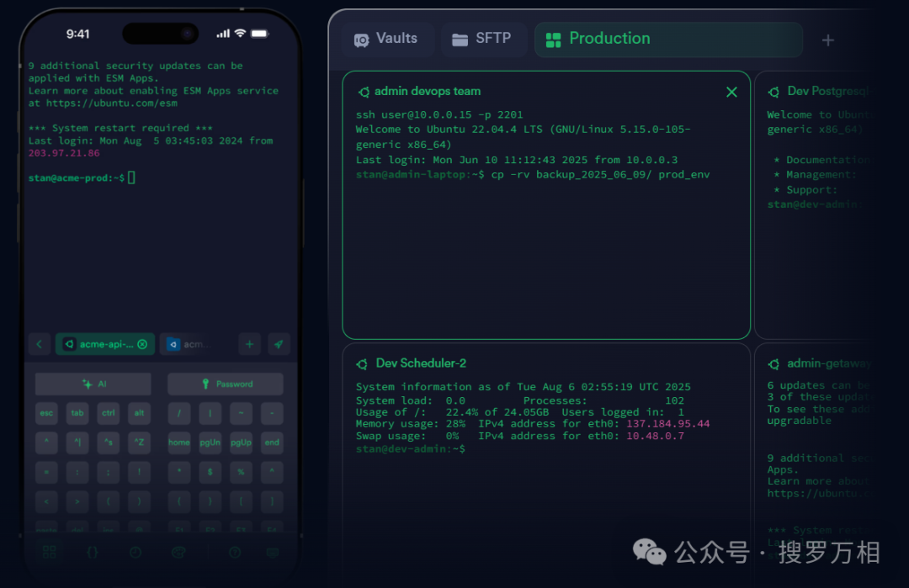Click the admin-getaway terminal pane title

coord(827,363)
